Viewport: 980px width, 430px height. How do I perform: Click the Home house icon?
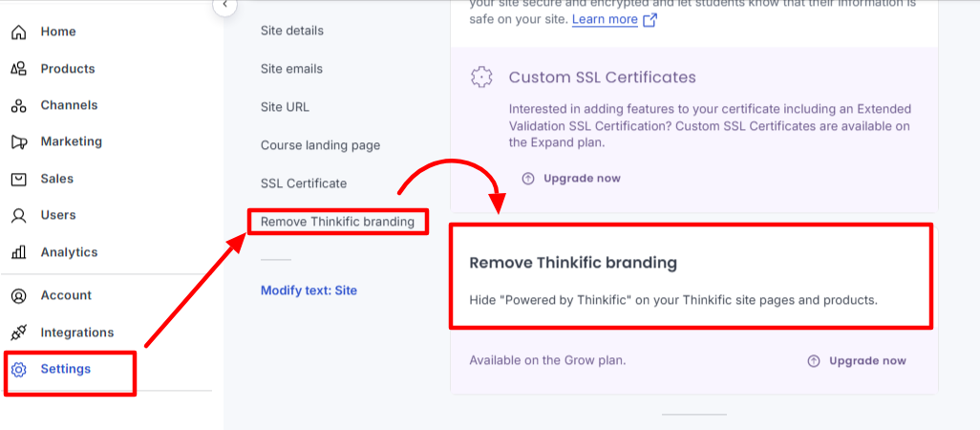pyautogui.click(x=18, y=32)
